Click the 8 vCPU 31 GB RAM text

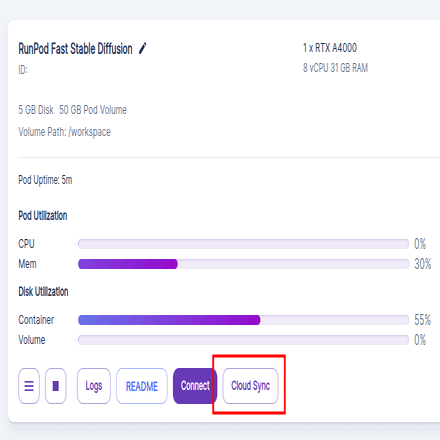point(335,68)
